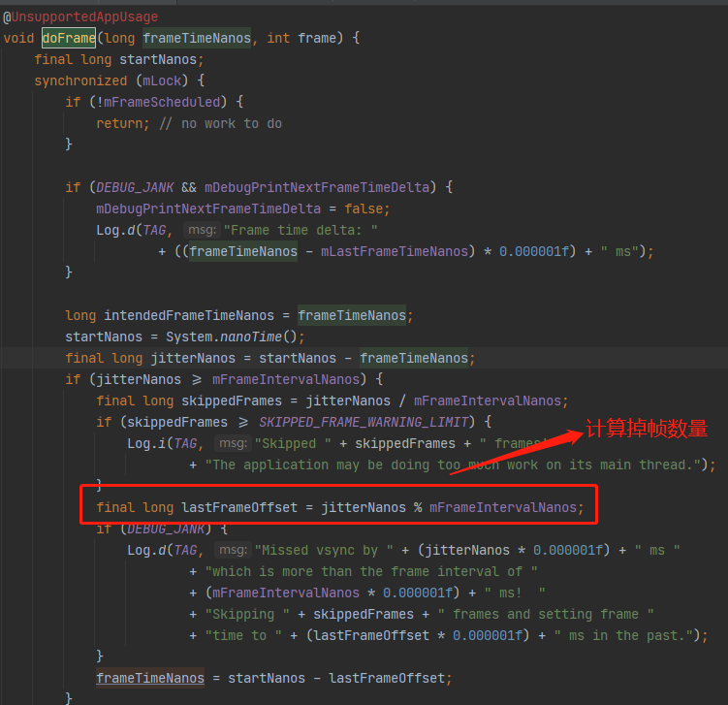Click skippedFrames variable declaration
The width and height of the screenshot is (728, 705).
[232, 401]
